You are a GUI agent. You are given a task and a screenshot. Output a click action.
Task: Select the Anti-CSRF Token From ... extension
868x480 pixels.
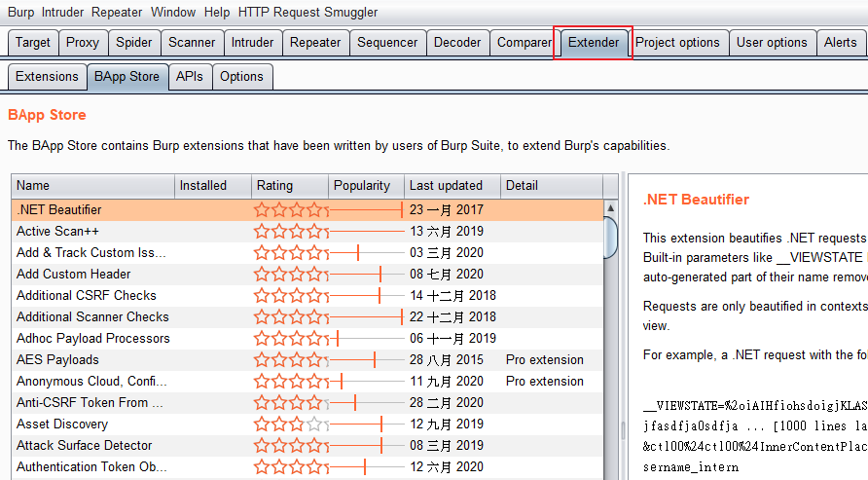tap(307, 402)
